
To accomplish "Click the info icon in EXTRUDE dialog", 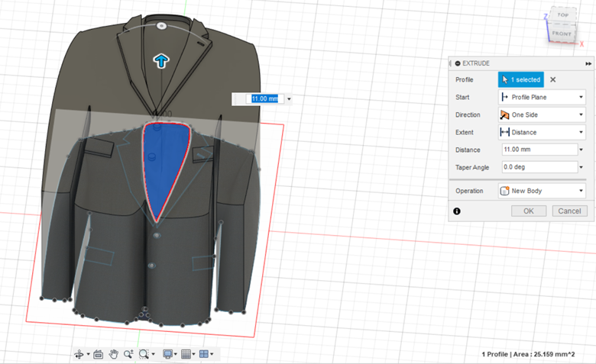I will pyautogui.click(x=457, y=211).
